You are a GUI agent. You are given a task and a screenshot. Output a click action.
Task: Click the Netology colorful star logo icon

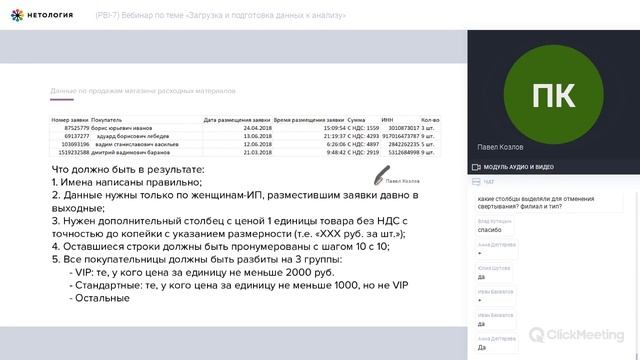pos(17,15)
